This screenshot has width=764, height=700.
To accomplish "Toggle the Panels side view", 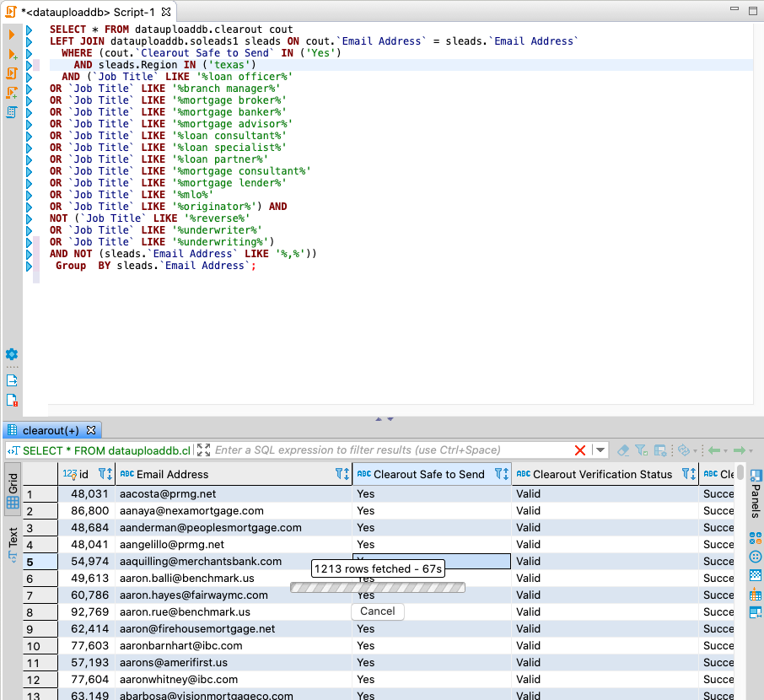I will 756,495.
